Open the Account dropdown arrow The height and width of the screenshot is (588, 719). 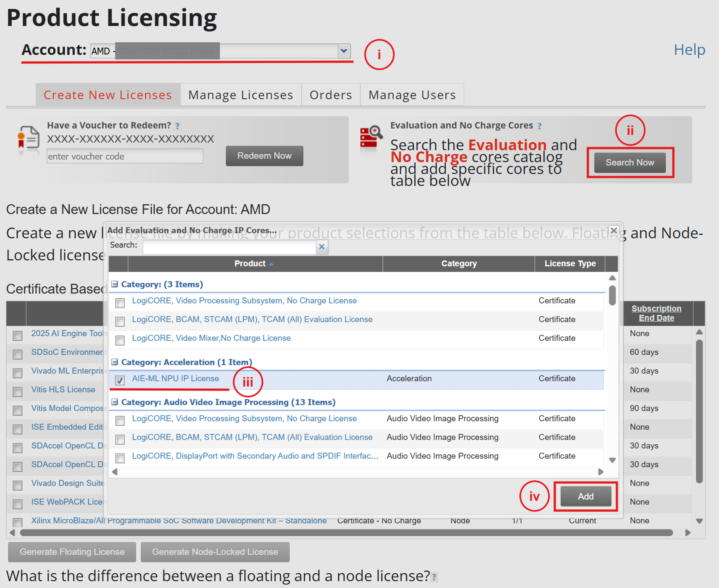point(344,51)
